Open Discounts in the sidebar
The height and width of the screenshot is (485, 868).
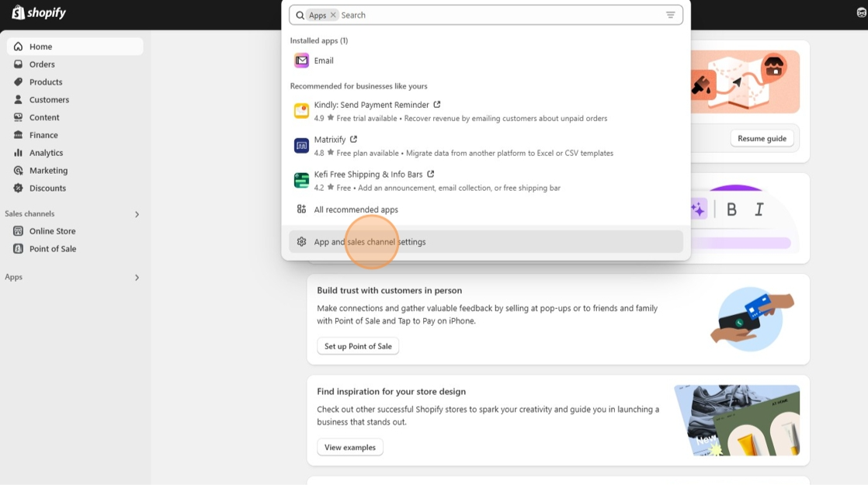(x=47, y=189)
